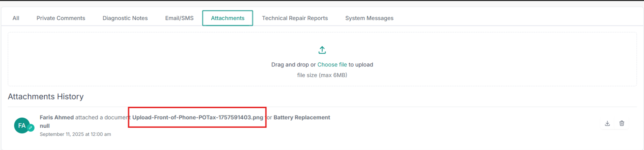Click the file size (max 6MB) text
This screenshot has width=644, height=150.
322,75
